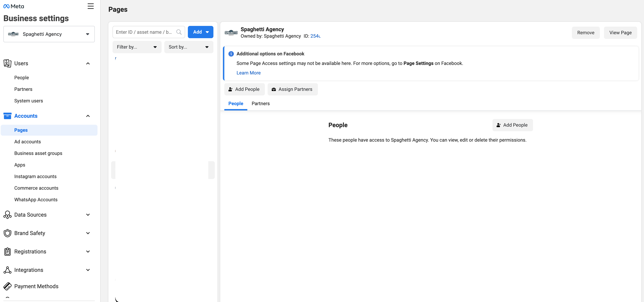Click the Registrations clipboard icon
644x302 pixels.
(7, 252)
